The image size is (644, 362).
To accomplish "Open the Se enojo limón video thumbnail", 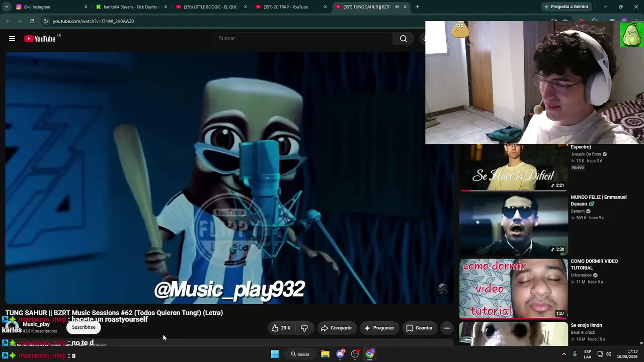I will [513, 334].
